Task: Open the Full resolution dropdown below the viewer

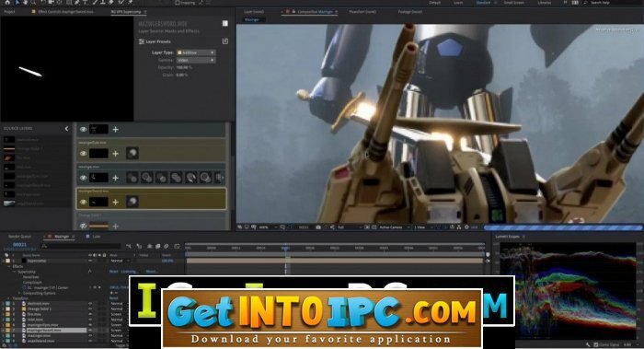Action: coord(350,227)
